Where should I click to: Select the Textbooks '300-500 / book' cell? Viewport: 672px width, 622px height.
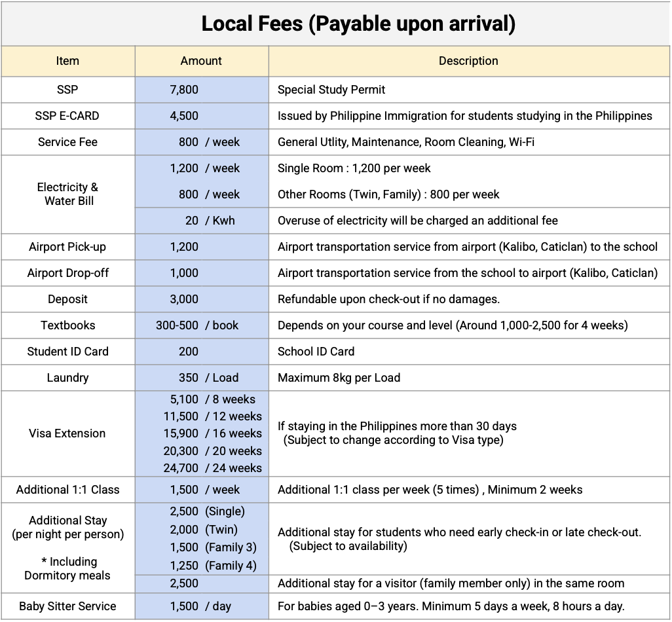(202, 325)
